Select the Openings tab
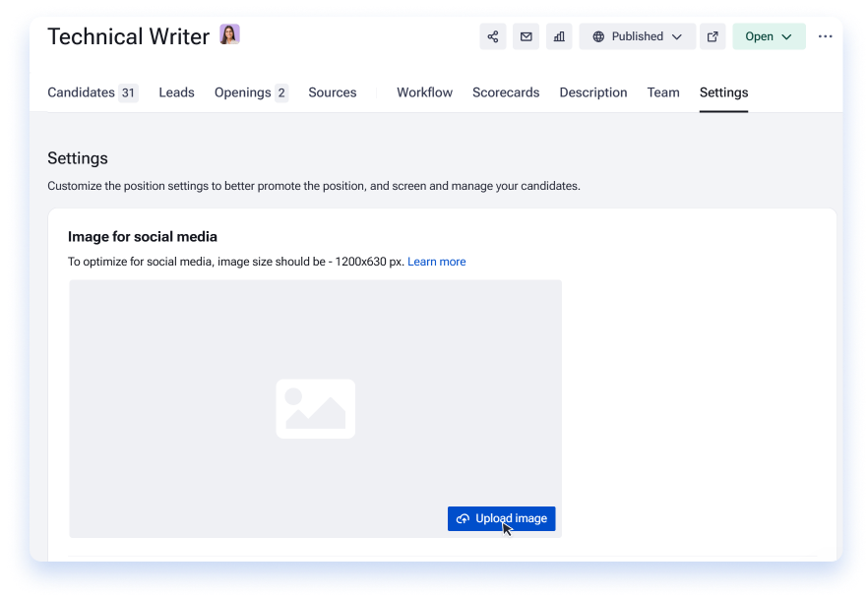 pyautogui.click(x=251, y=92)
